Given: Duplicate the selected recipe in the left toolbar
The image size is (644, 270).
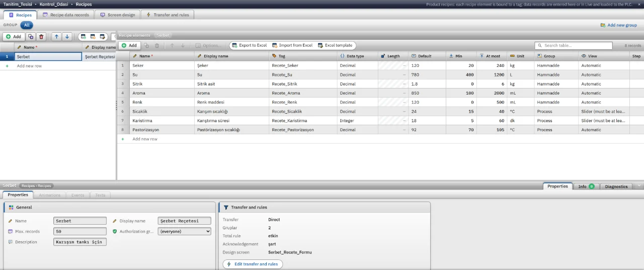Looking at the screenshot, I should [x=31, y=37].
